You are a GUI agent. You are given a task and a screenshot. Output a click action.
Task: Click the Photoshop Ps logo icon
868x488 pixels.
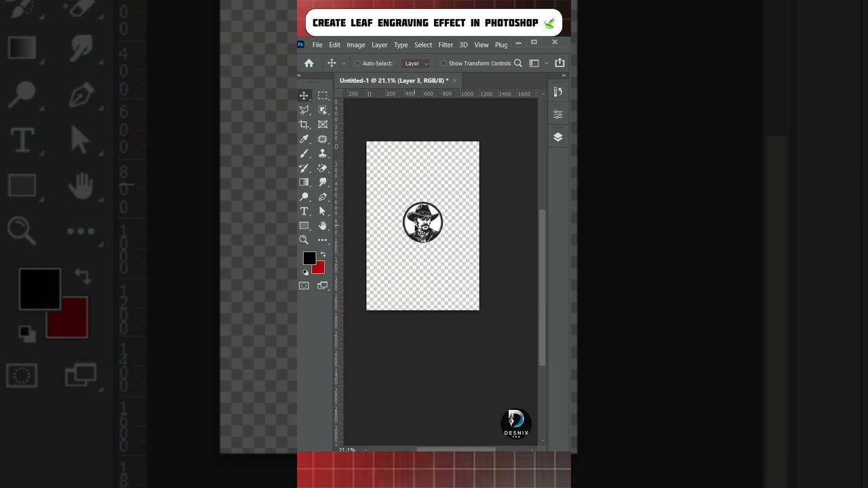pos(300,45)
